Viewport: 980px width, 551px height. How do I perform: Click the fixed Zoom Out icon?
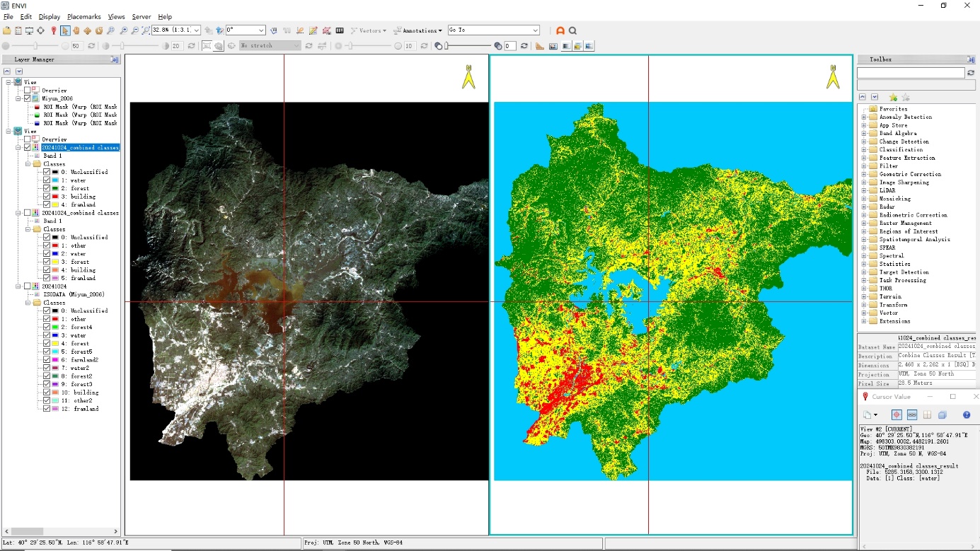tap(134, 30)
